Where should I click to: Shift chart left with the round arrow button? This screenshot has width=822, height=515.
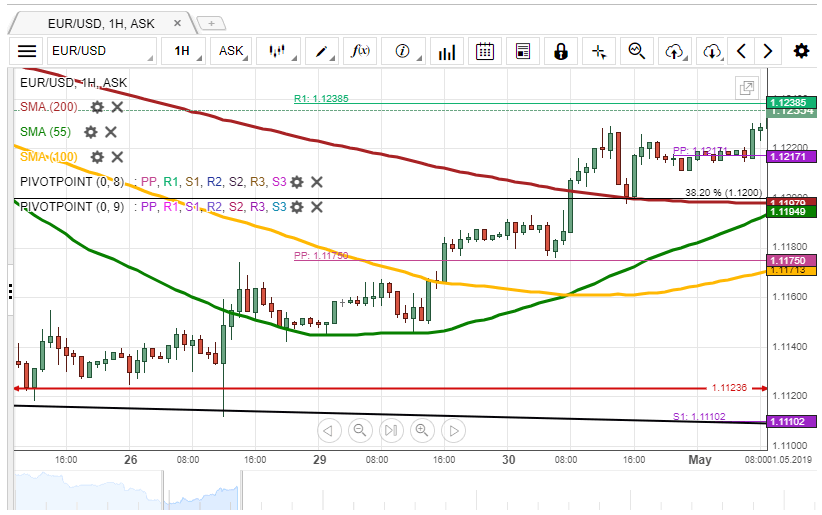[x=329, y=431]
